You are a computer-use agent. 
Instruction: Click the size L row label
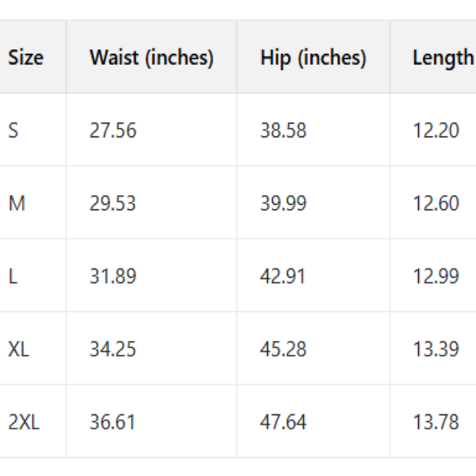pyautogui.click(x=13, y=277)
